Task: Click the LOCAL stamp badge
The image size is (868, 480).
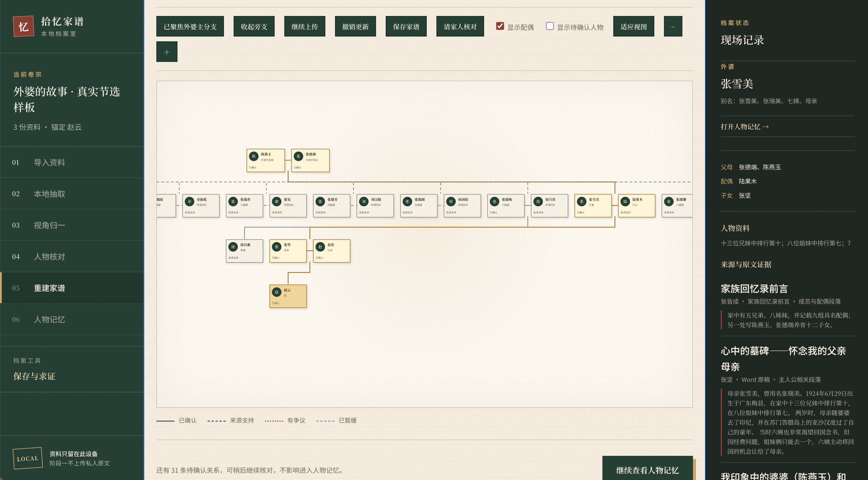Action: tap(28, 458)
